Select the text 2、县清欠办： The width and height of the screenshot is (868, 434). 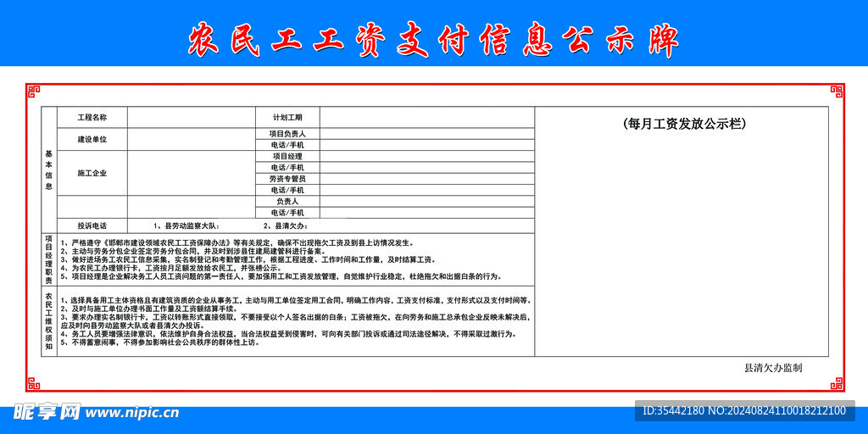(285, 225)
